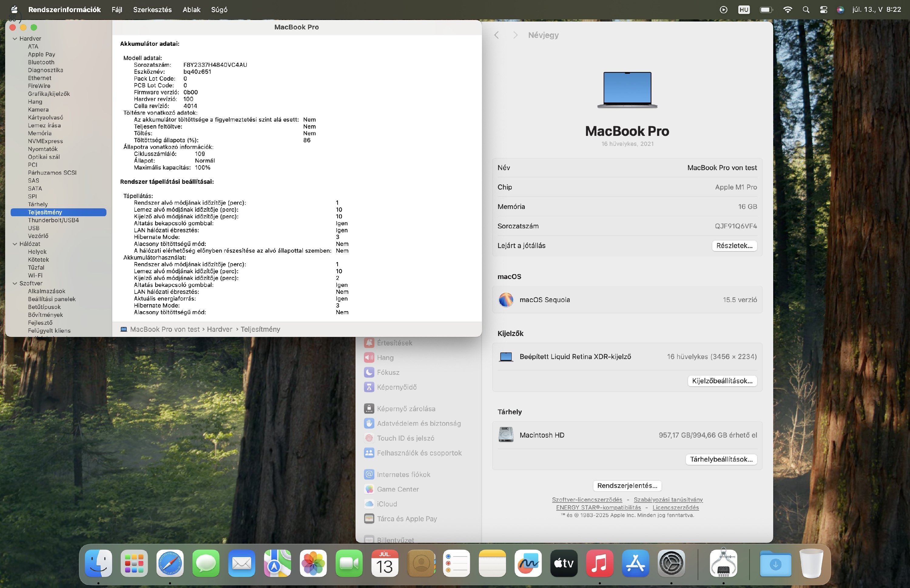Open Reminders app in Dock
This screenshot has height=588, width=910.
(456, 563)
